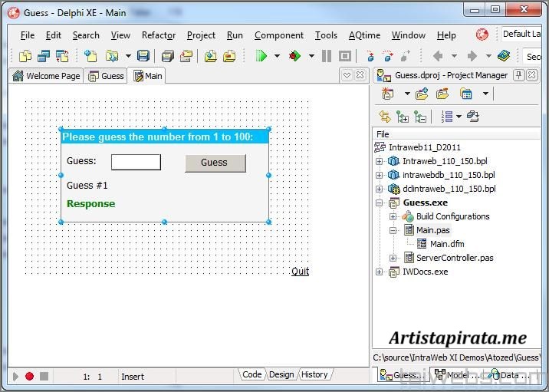Click the Save All toolbar icon
Screen dimensions: 549x392
tap(168, 56)
